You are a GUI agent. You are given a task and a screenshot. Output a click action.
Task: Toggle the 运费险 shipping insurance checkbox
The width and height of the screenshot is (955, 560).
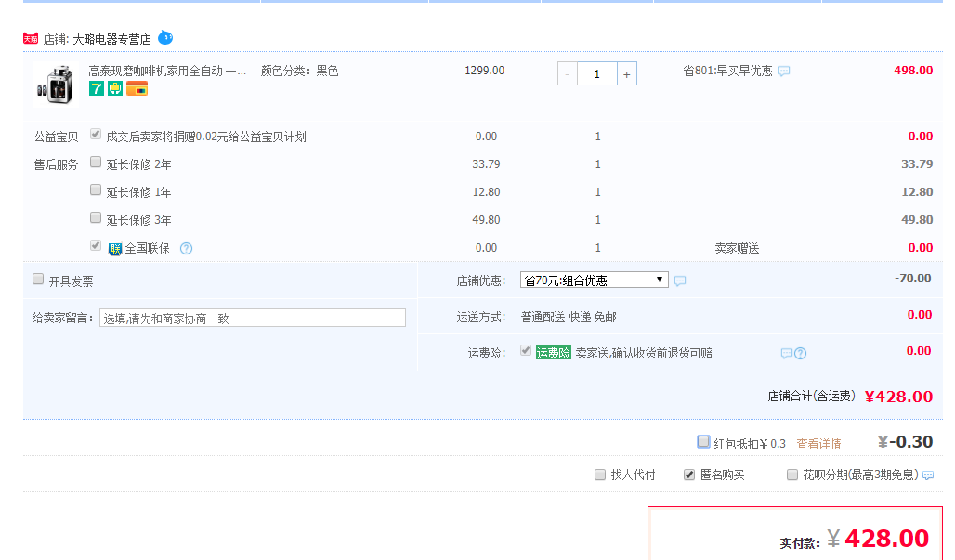coord(526,351)
